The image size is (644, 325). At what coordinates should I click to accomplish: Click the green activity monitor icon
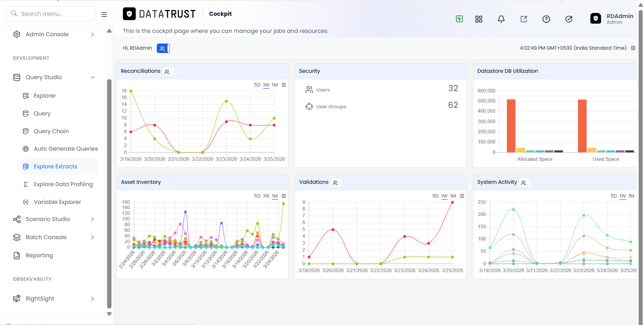point(459,19)
